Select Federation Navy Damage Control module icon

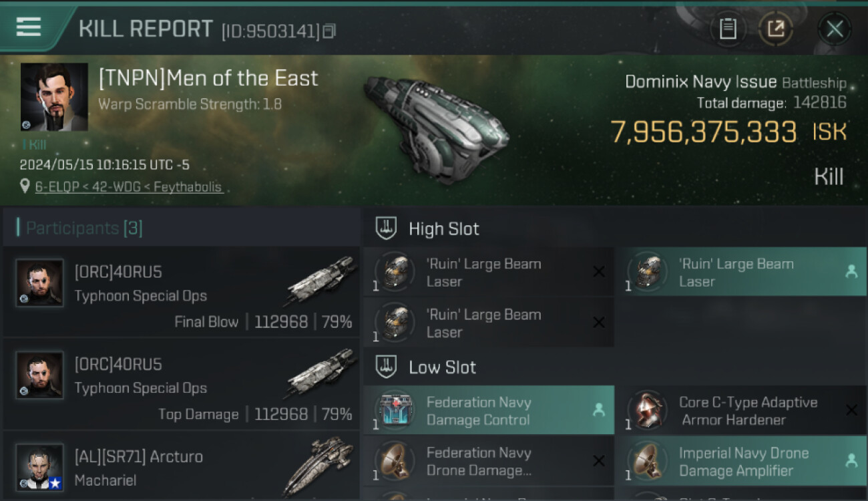pyautogui.click(x=395, y=410)
